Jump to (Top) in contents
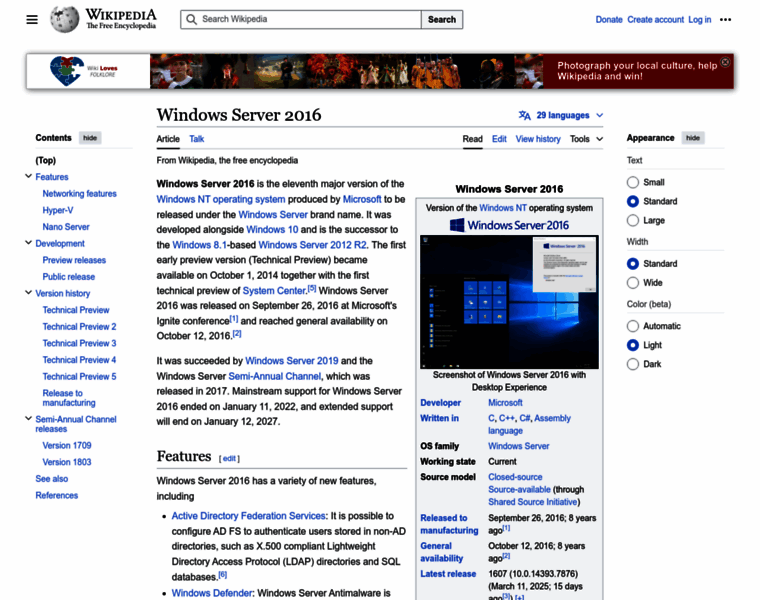Viewport: 760px width, 600px height. [x=46, y=160]
